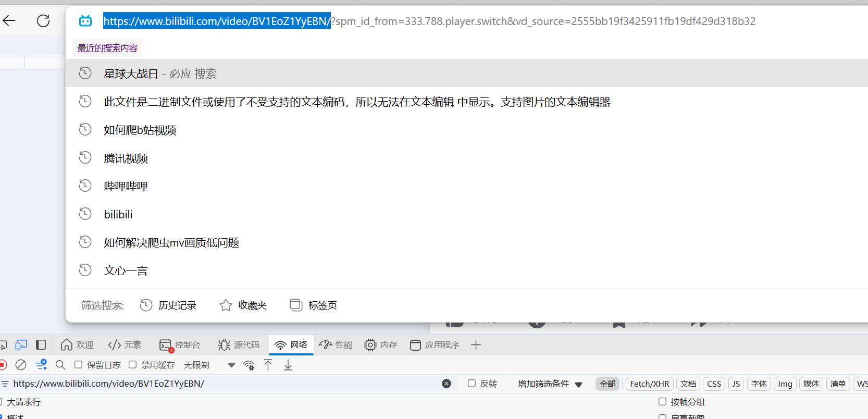Open the 元素 DevTools tab
This screenshot has width=868, height=419.
click(x=125, y=345)
